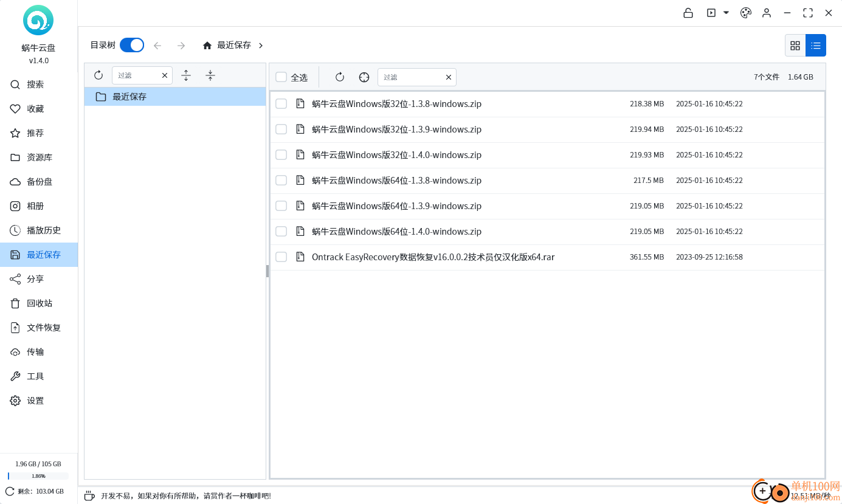Open 传输 transfers in sidebar
Image resolution: width=842 pixels, height=504 pixels.
point(39,352)
